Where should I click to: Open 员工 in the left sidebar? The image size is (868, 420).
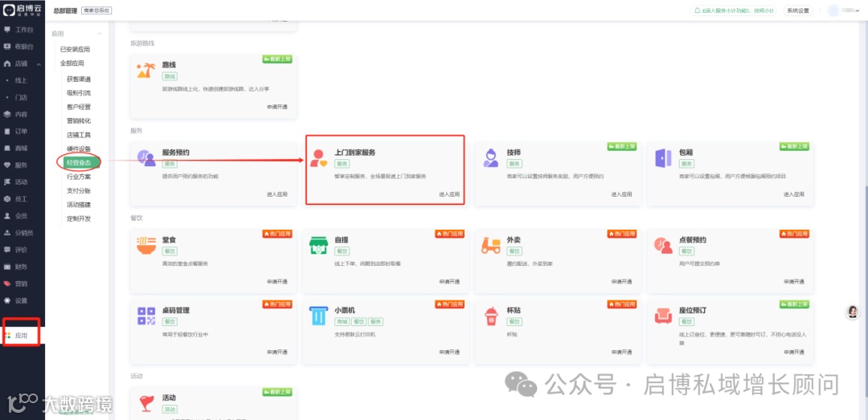coord(23,198)
